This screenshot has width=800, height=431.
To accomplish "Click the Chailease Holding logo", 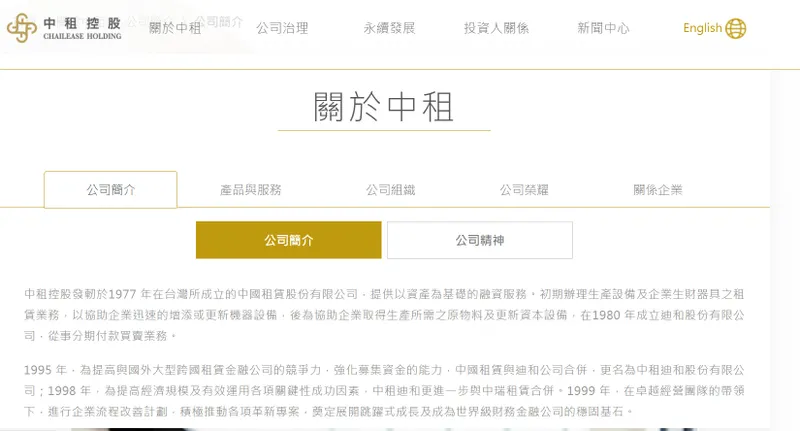I will coord(64,28).
